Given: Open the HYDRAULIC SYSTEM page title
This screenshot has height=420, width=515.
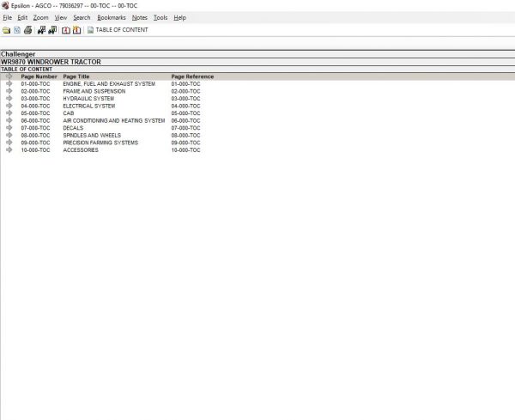Looking at the screenshot, I should click(x=88, y=99).
